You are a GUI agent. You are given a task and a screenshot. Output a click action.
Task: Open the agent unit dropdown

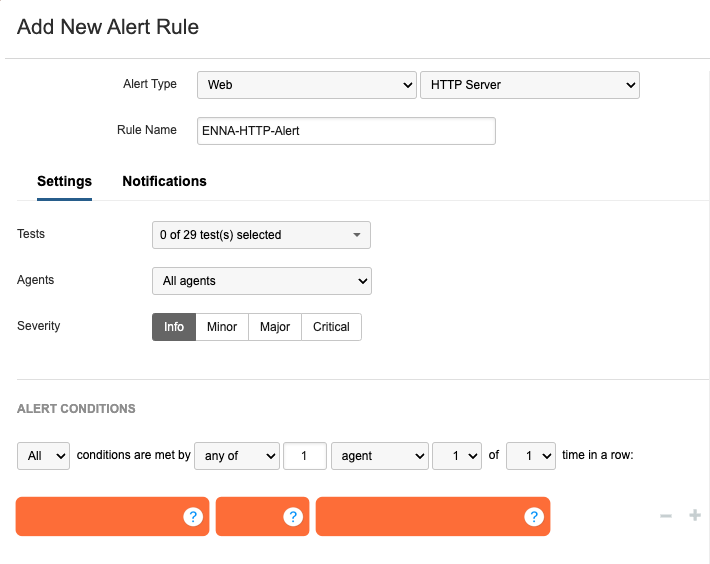379,456
